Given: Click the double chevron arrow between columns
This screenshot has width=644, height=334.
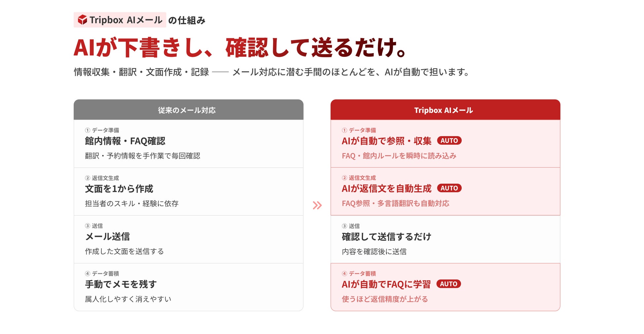Looking at the screenshot, I should [x=317, y=205].
